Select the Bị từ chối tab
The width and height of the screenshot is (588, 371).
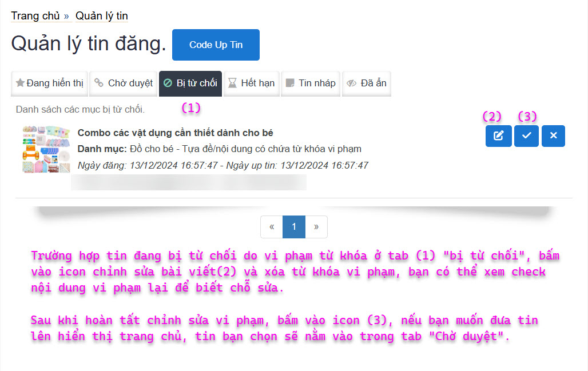(x=190, y=83)
